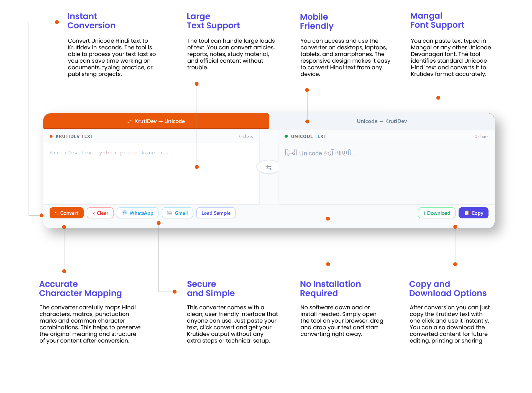
Task: Click the 'Large Text Support' heading
Action: [x=213, y=21]
